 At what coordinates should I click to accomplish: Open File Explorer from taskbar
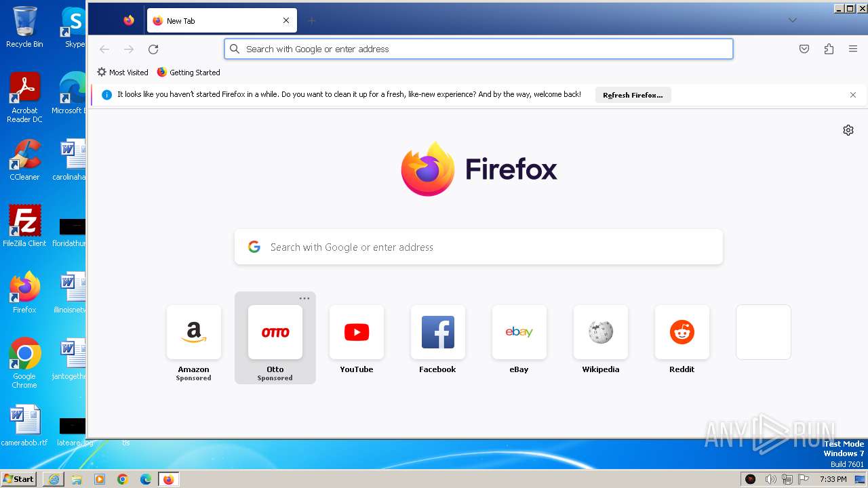[x=77, y=479]
